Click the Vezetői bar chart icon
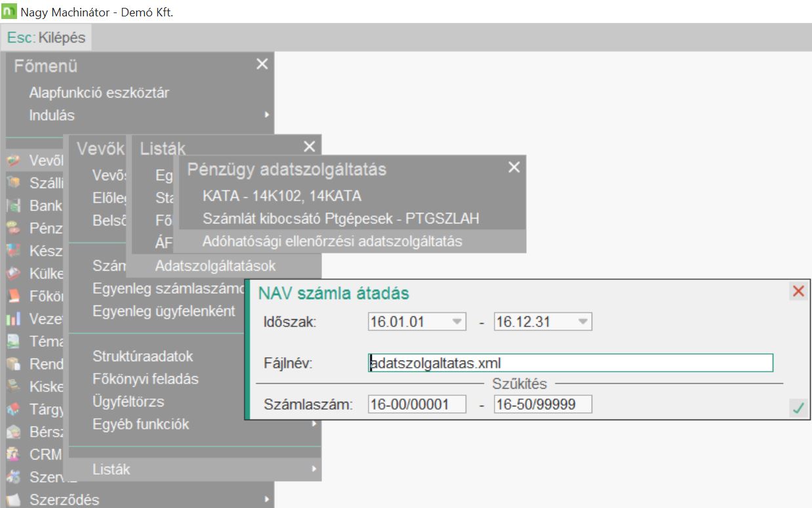This screenshot has width=812, height=508. [13, 319]
